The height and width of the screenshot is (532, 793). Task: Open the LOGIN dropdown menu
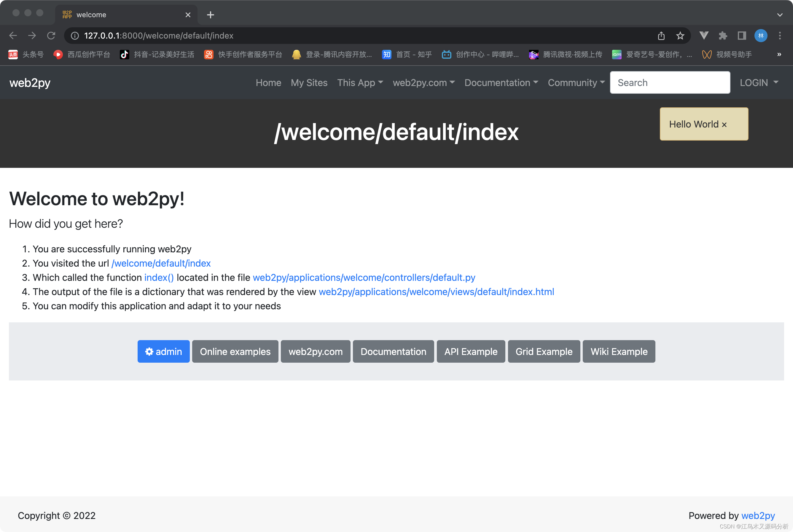[759, 82]
